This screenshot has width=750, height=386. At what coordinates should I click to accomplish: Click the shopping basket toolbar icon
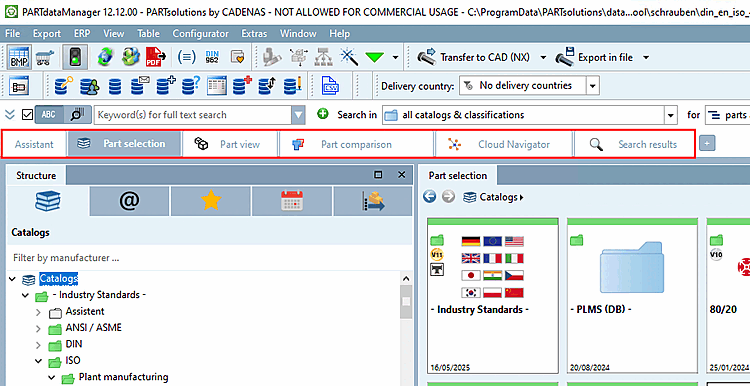(x=45, y=57)
